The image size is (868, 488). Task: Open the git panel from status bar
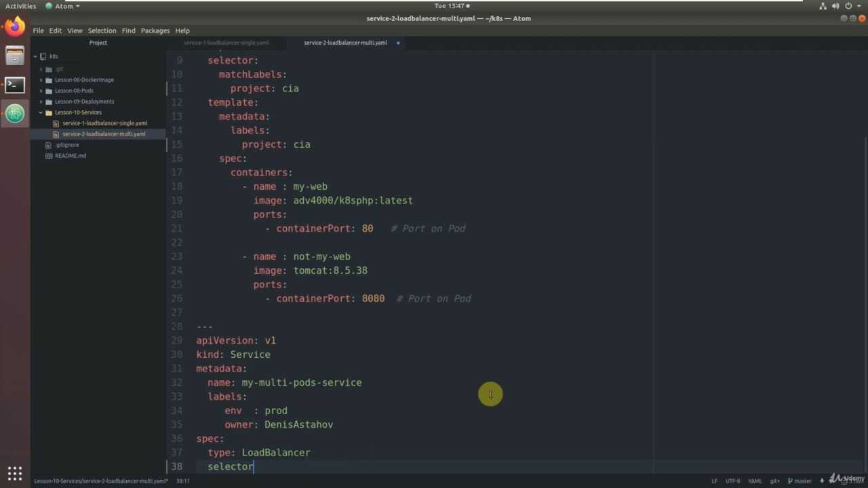[774, 481]
